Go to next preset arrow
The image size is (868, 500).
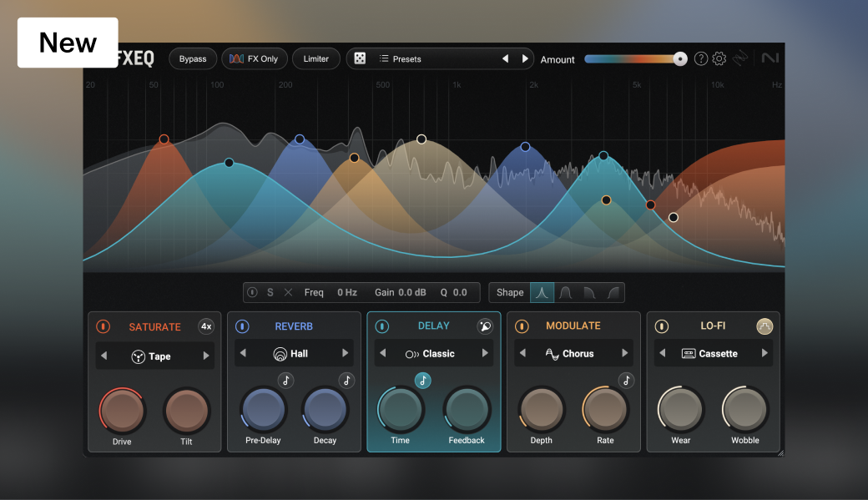tap(525, 58)
